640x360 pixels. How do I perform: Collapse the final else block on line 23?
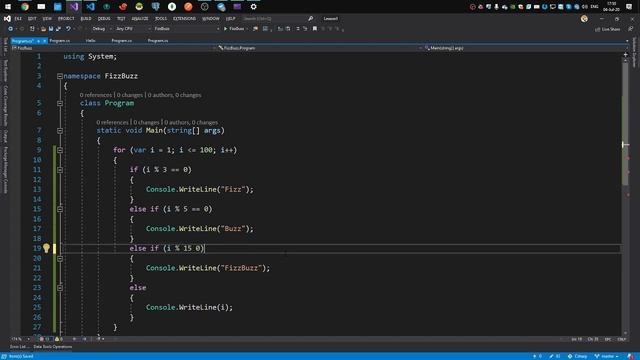coord(60,288)
